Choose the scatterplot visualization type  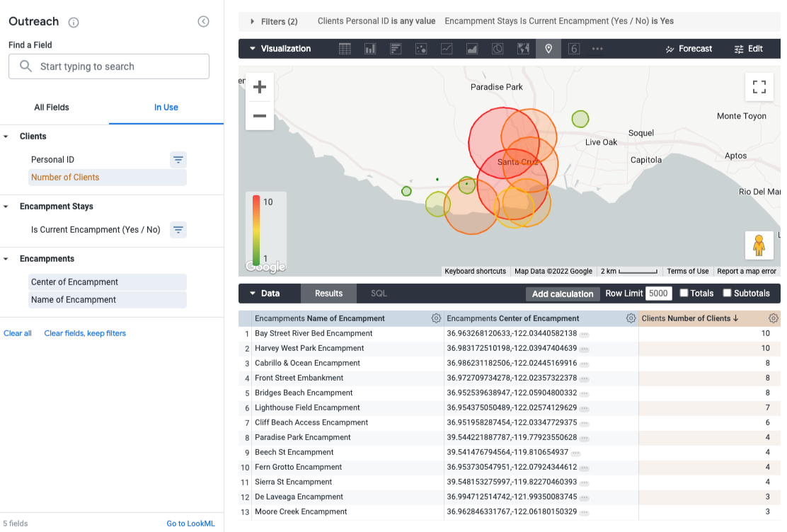point(421,49)
